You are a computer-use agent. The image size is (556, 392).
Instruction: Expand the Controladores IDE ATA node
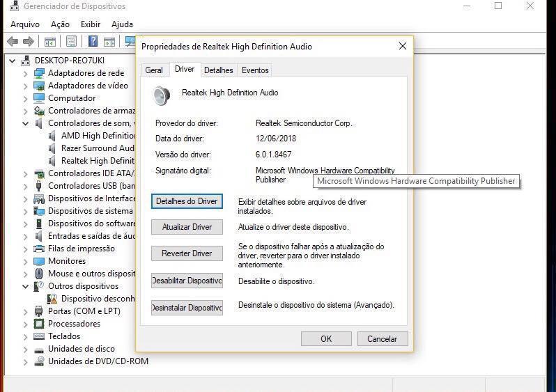(x=25, y=174)
